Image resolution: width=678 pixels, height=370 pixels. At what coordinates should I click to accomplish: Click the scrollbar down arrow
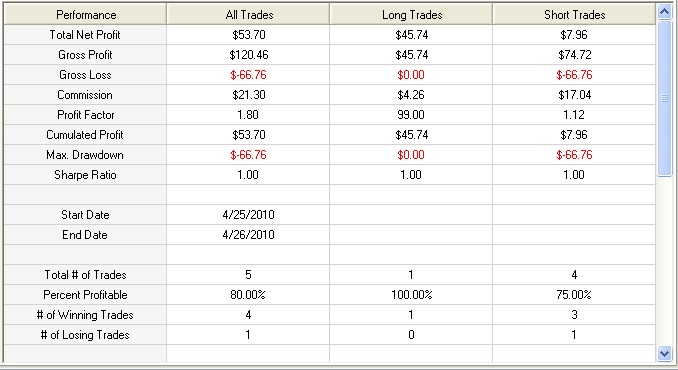coord(664,354)
